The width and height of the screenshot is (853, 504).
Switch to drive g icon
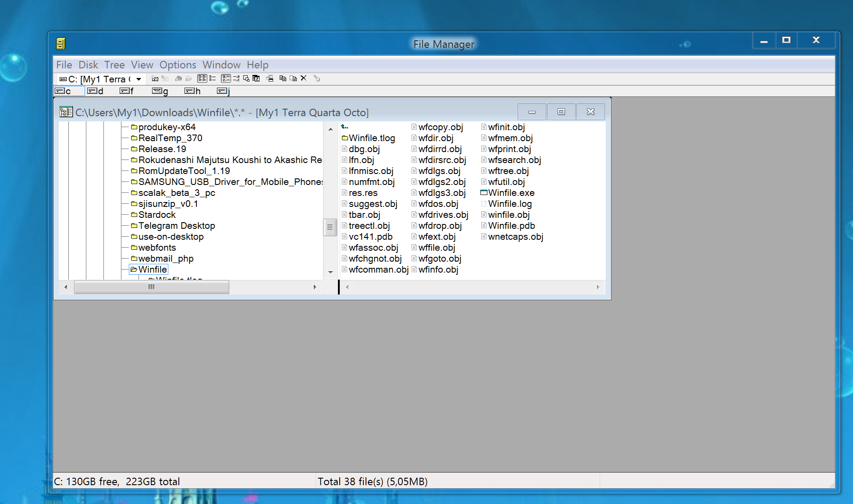[160, 91]
